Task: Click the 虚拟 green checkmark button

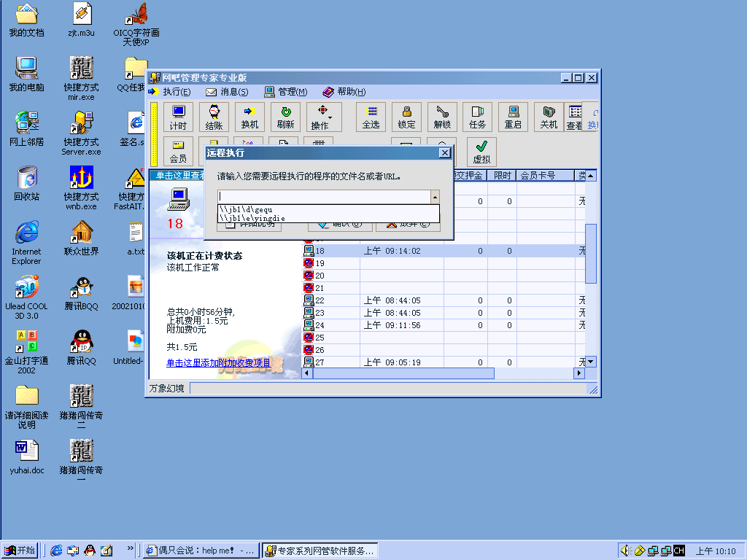Action: pos(481,152)
